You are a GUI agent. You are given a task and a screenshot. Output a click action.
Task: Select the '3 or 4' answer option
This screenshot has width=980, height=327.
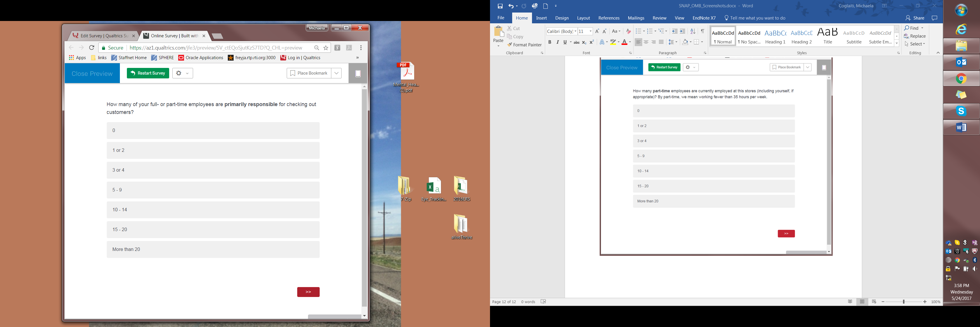(x=213, y=170)
